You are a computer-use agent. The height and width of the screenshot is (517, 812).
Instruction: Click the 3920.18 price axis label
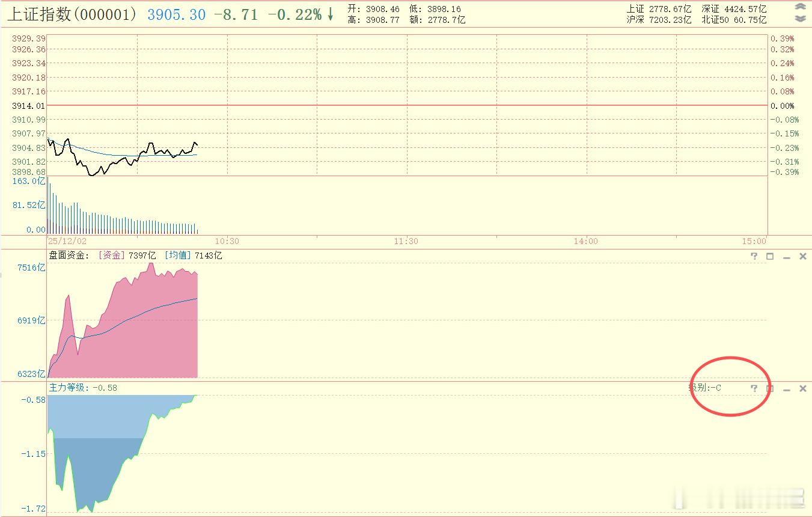point(29,78)
